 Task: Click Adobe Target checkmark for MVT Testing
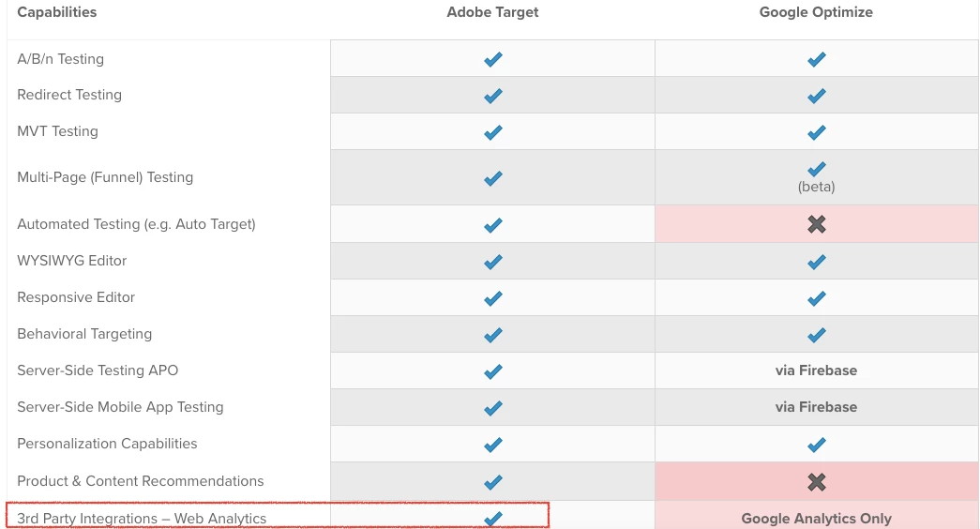tap(492, 132)
